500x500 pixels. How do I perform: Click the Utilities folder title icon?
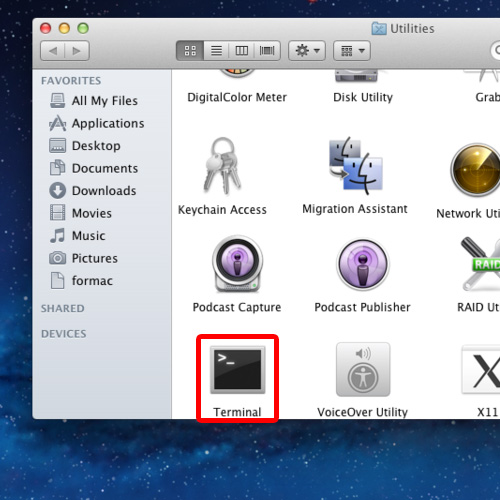[x=379, y=29]
